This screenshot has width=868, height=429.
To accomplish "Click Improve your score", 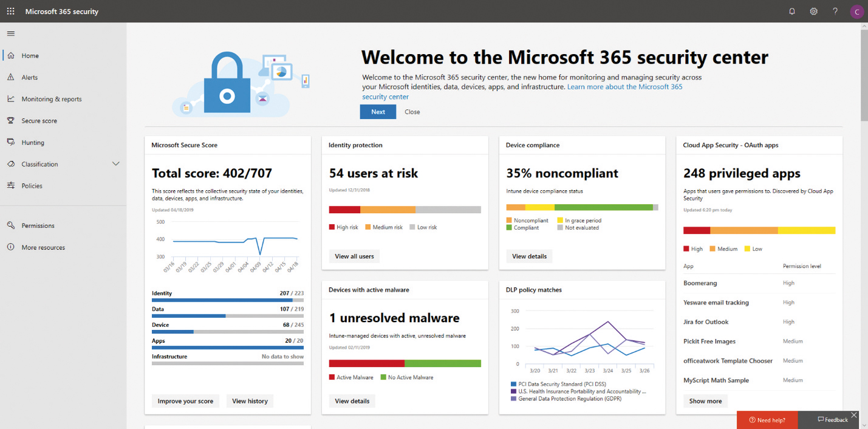I will [185, 401].
